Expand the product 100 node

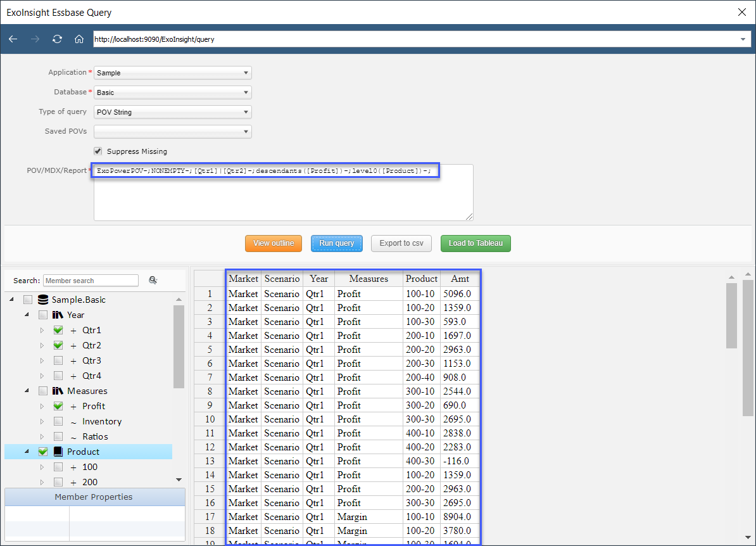(x=42, y=467)
